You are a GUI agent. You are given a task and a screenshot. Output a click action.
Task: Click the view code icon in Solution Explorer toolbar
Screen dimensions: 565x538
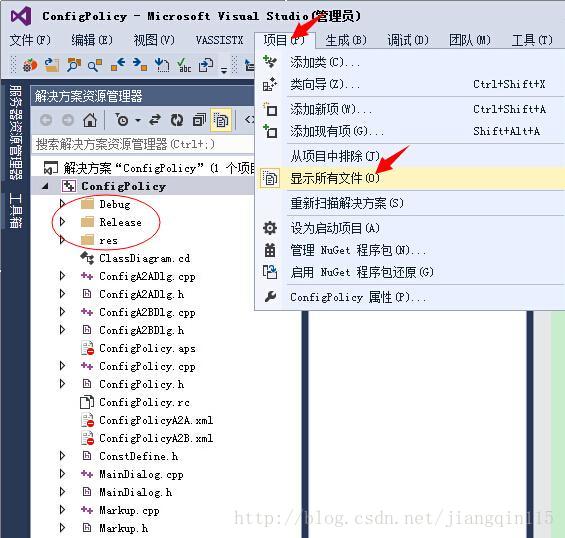tap(249, 120)
